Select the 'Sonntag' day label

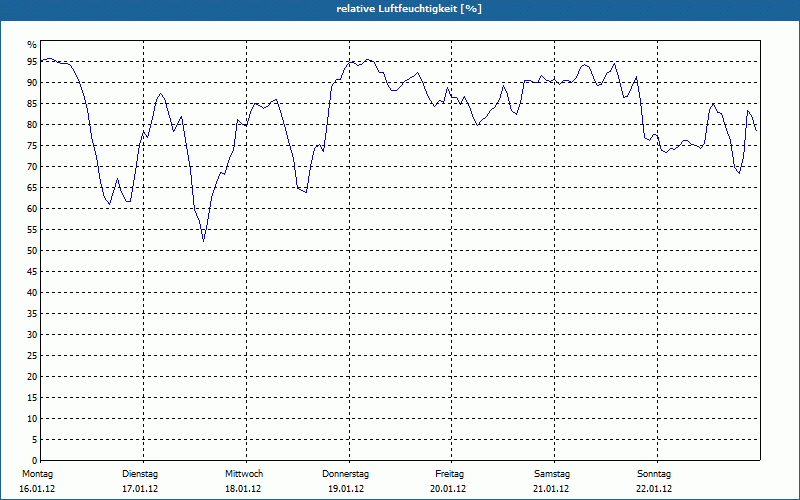(x=654, y=474)
